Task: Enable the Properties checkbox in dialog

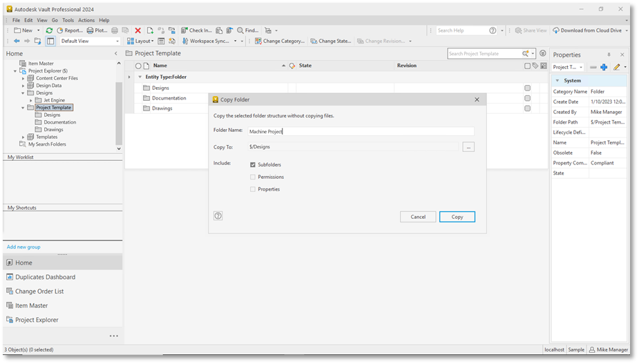Action: click(253, 189)
